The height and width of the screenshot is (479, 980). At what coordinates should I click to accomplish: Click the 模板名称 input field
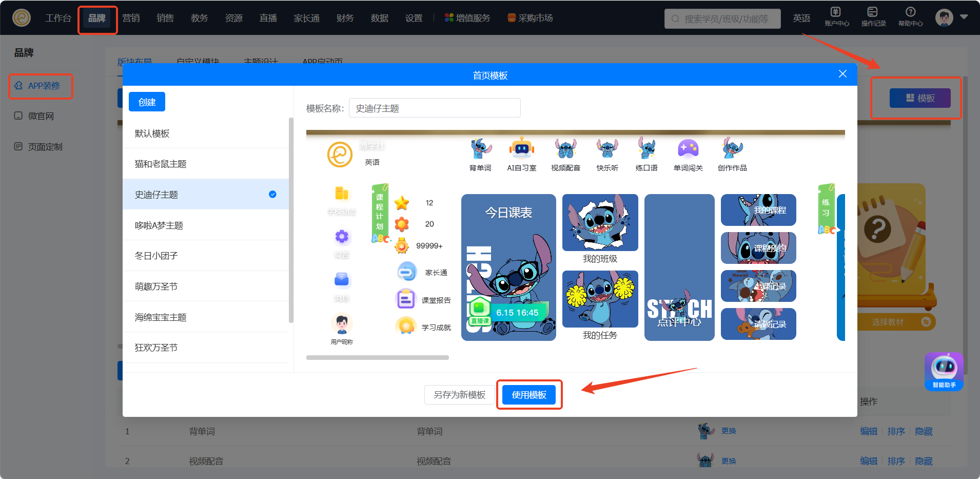click(x=434, y=108)
